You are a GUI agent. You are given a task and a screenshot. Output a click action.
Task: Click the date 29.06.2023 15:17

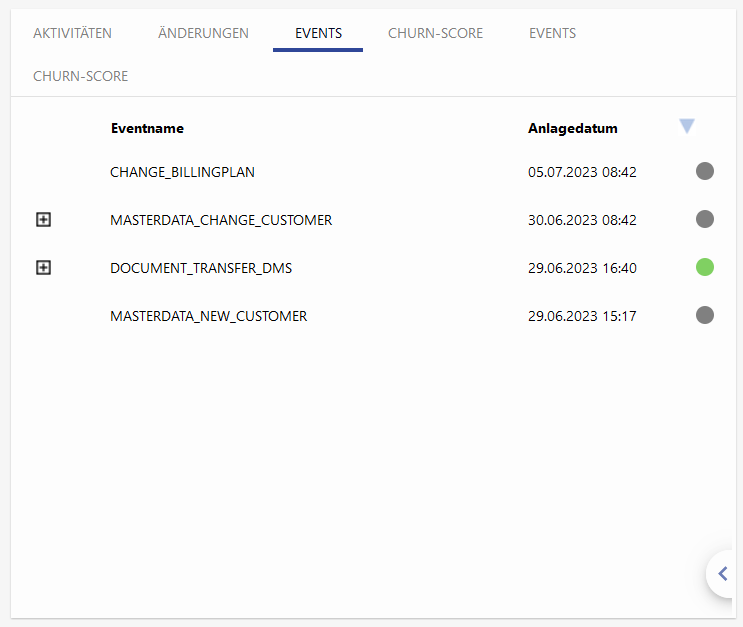(582, 316)
